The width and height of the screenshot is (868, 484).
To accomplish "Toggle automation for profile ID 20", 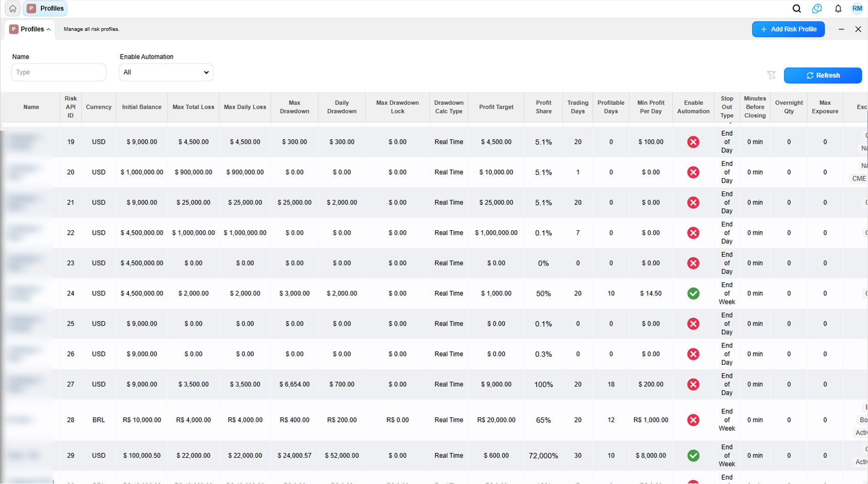I will [x=693, y=172].
